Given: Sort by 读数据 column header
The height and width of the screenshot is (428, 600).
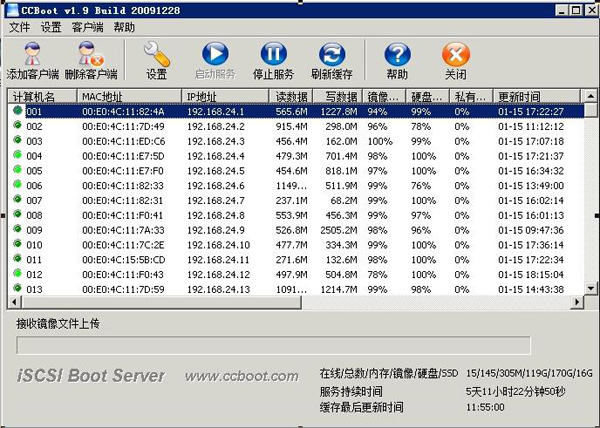Looking at the screenshot, I should point(291,97).
